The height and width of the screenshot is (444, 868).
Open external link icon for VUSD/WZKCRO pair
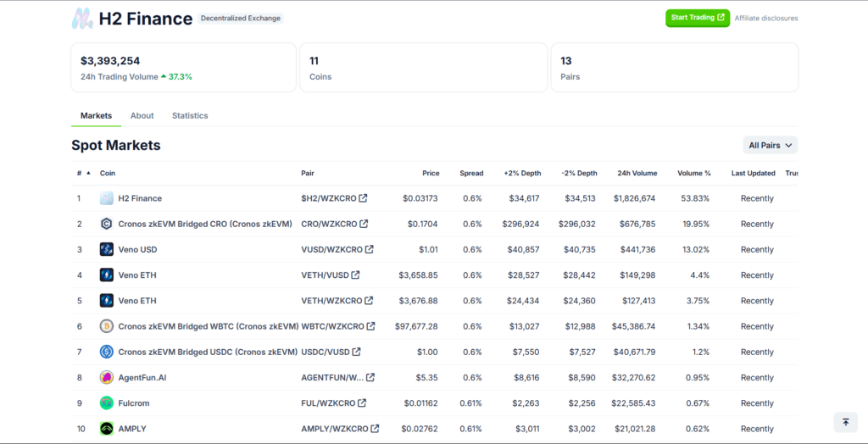pyautogui.click(x=370, y=250)
